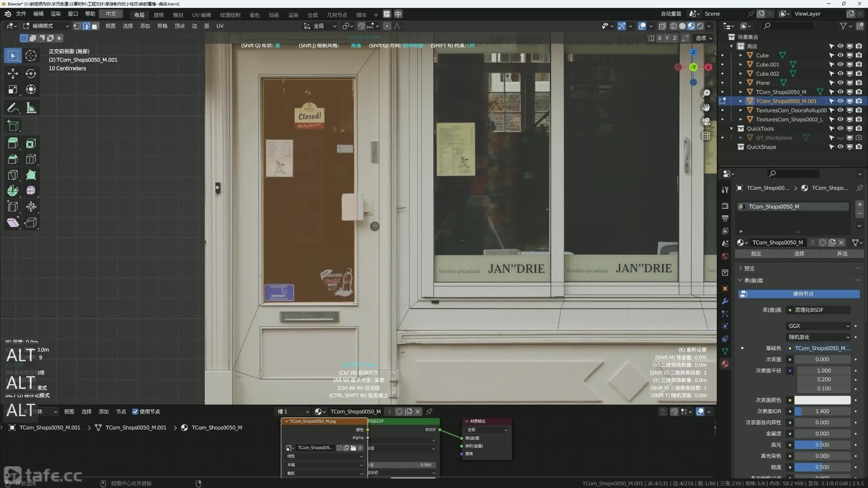Select the Move tool
The width and height of the screenshot is (868, 488).
pyautogui.click(x=13, y=74)
